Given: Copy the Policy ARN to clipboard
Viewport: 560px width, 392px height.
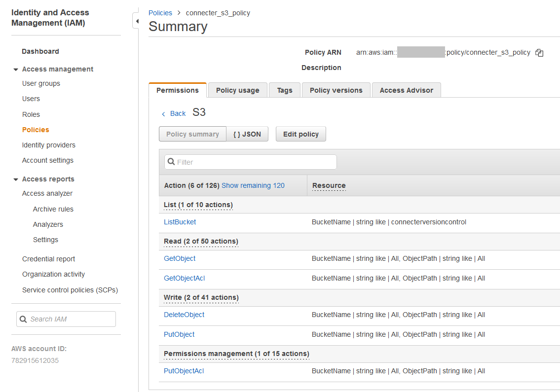Looking at the screenshot, I should pos(539,52).
